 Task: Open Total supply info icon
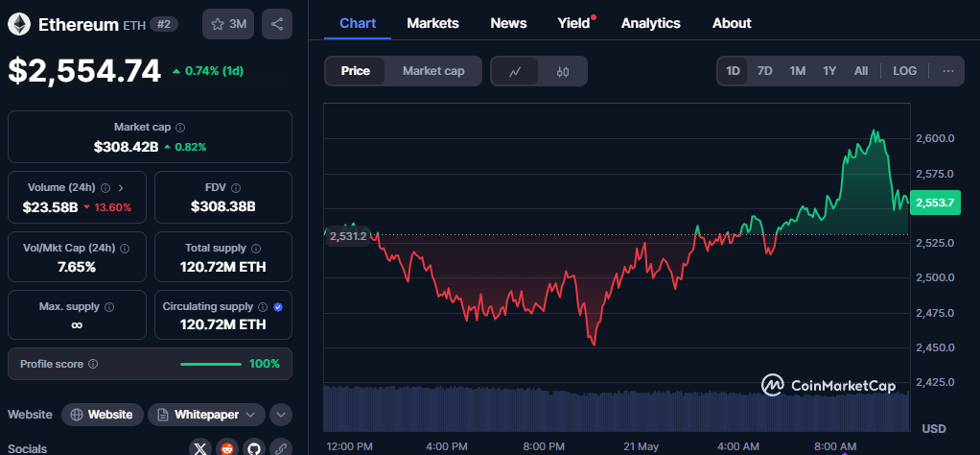(x=256, y=249)
